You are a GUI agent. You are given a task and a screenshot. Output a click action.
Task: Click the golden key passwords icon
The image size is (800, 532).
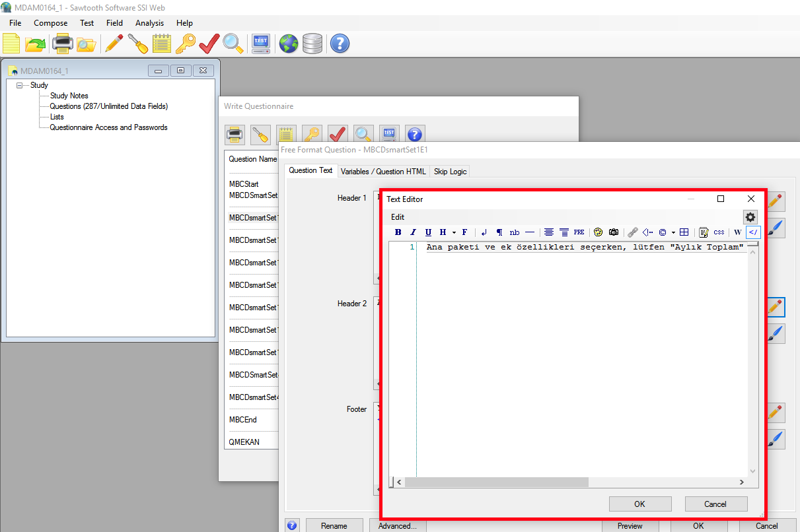(185, 44)
